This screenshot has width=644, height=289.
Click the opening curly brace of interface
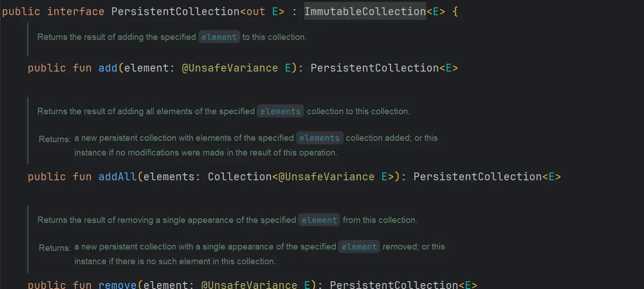tap(455, 11)
